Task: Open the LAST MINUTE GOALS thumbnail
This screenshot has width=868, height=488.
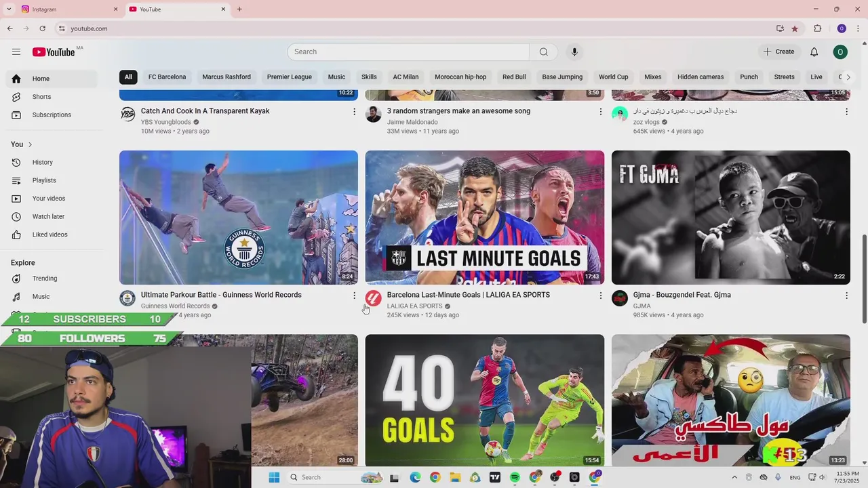Action: coord(485,218)
